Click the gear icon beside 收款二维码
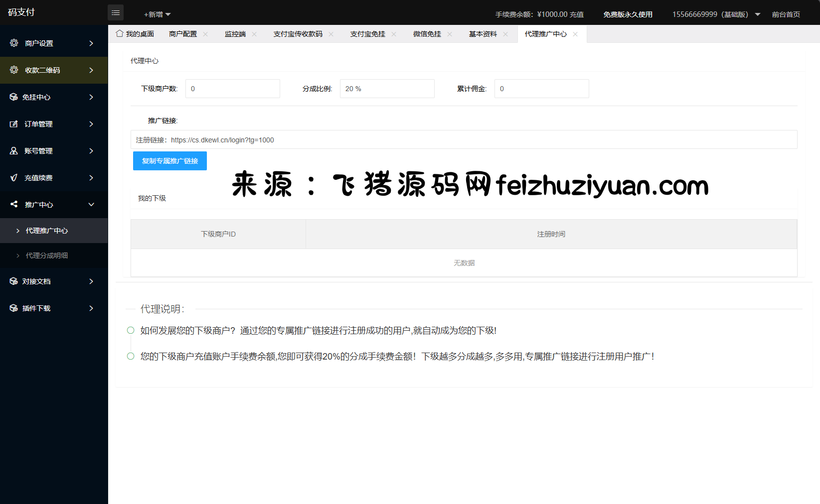This screenshot has height=504, width=820. pyautogui.click(x=14, y=70)
